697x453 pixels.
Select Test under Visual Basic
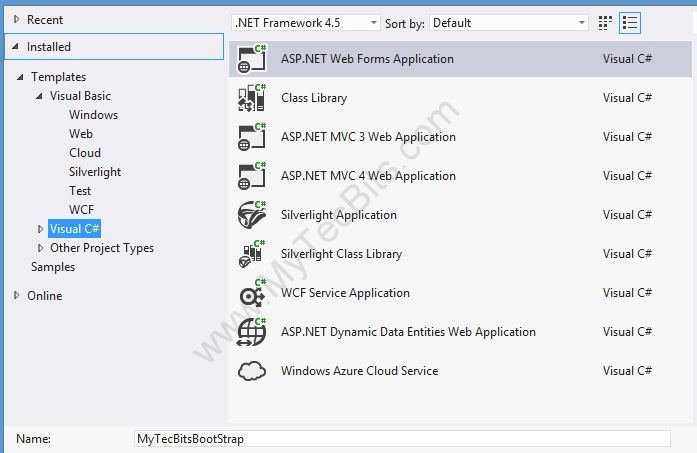click(80, 191)
